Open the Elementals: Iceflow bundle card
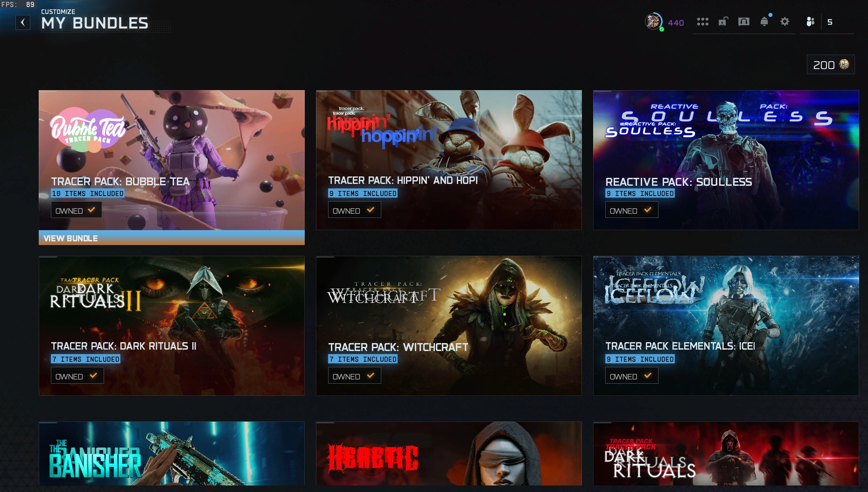The image size is (868, 492). point(726,326)
